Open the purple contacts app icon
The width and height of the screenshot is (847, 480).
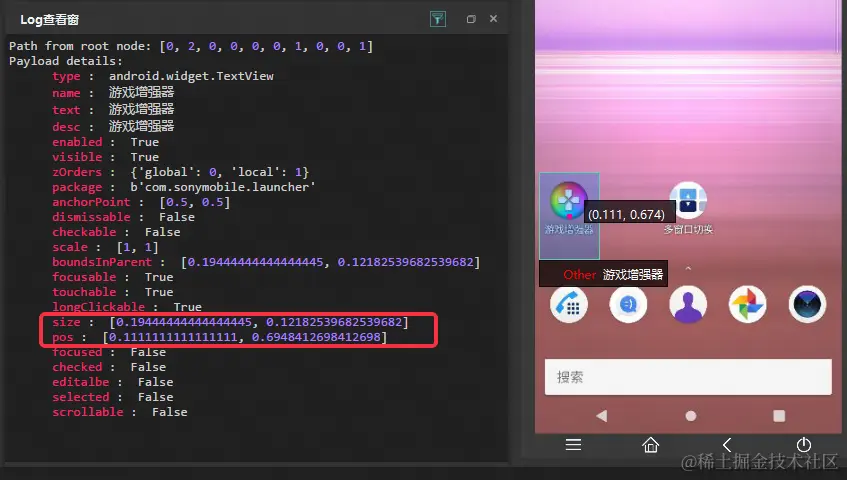click(688, 305)
